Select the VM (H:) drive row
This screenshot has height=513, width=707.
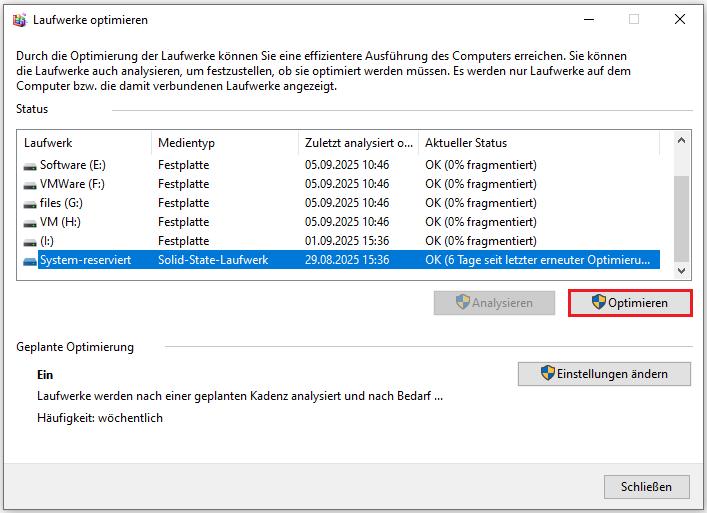click(341, 222)
